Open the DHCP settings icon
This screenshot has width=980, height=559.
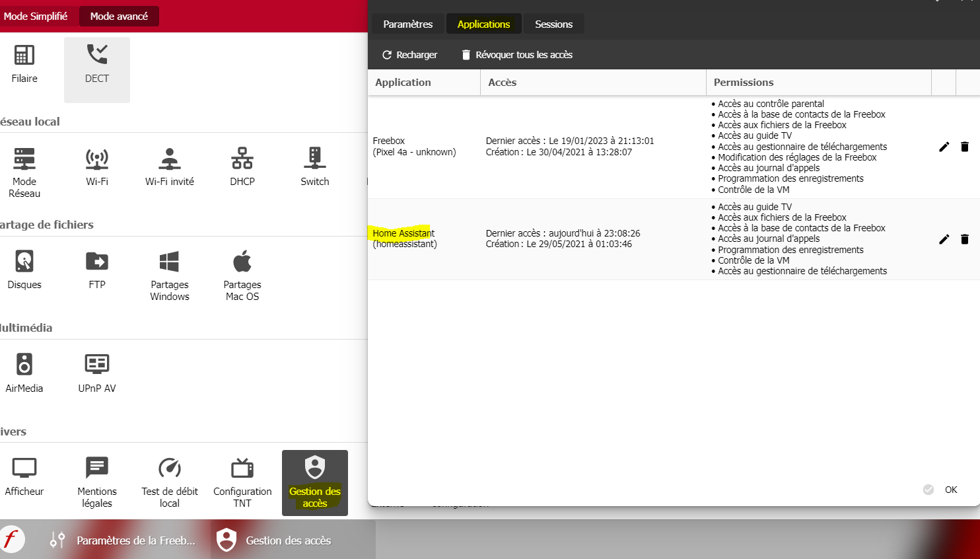click(242, 167)
